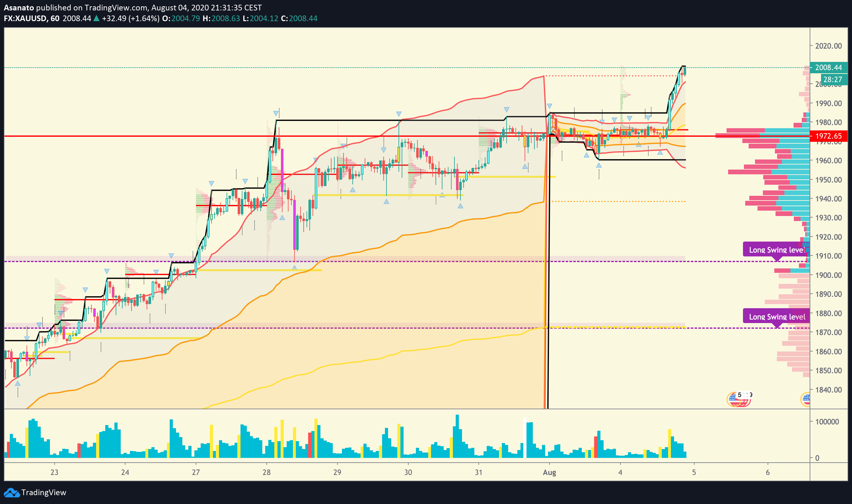Click the 1840.00 price scale label
The height and width of the screenshot is (504, 852).
829,390
